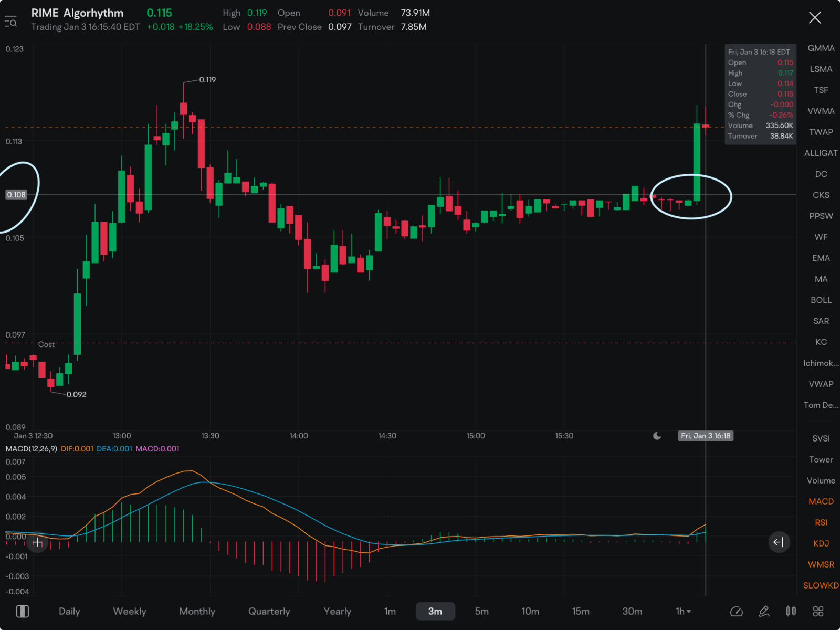Switch to the 1m interval
Image resolution: width=840 pixels, height=630 pixels.
coord(390,611)
